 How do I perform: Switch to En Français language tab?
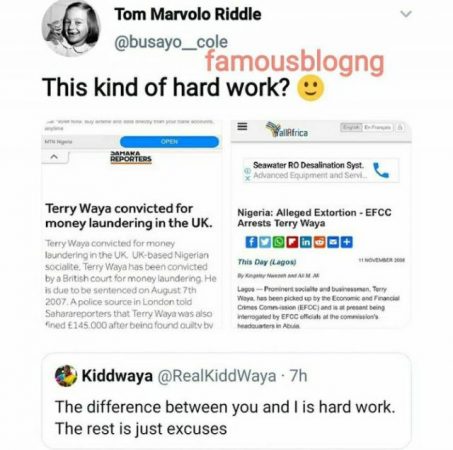coord(377,127)
